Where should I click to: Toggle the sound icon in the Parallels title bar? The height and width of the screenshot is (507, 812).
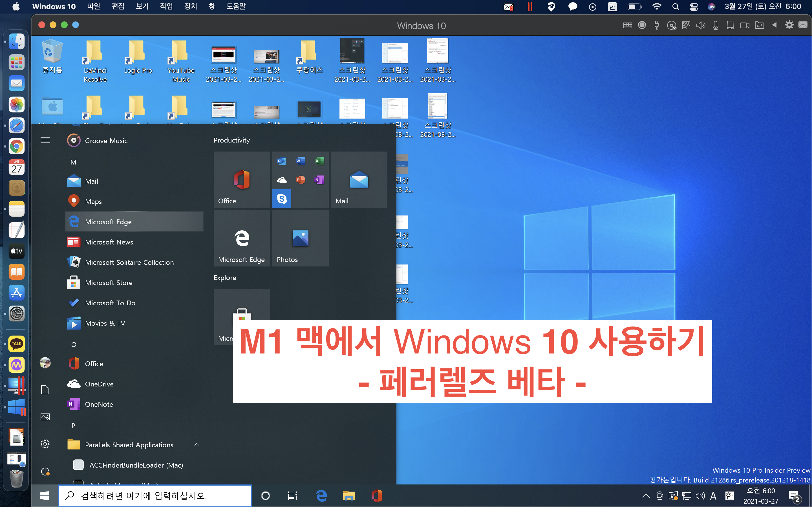701,25
